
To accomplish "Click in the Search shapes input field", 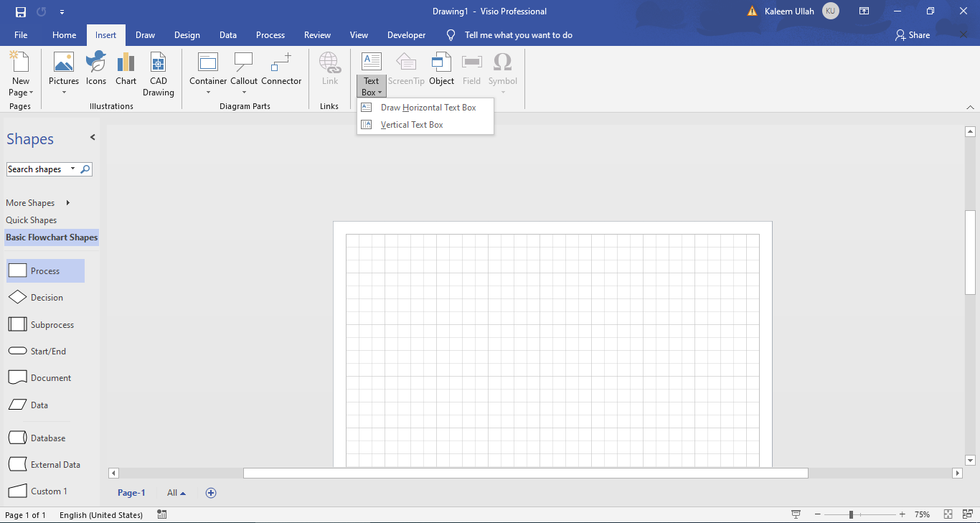I will pos(39,169).
